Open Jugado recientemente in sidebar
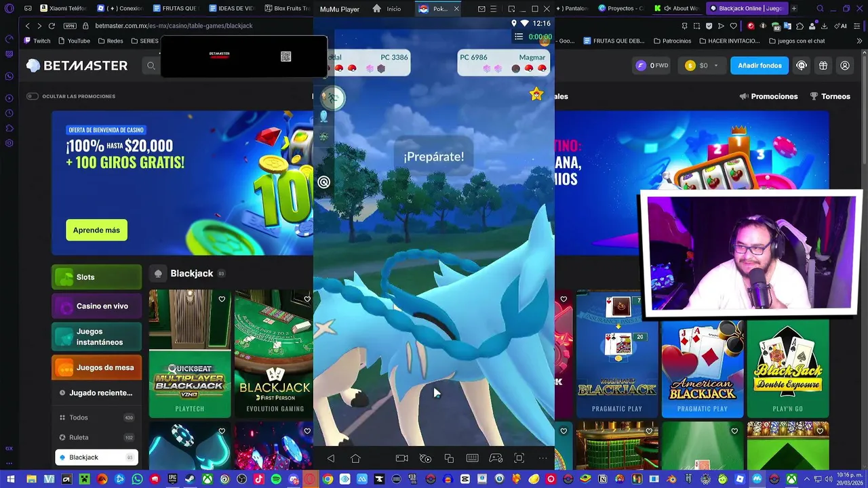868x488 pixels. (96, 393)
